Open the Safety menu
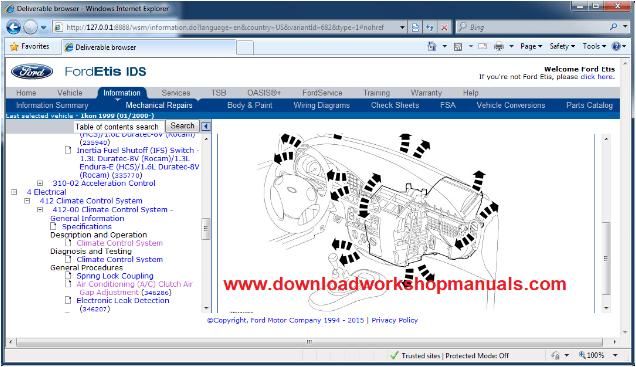The image size is (636, 367). point(562,46)
